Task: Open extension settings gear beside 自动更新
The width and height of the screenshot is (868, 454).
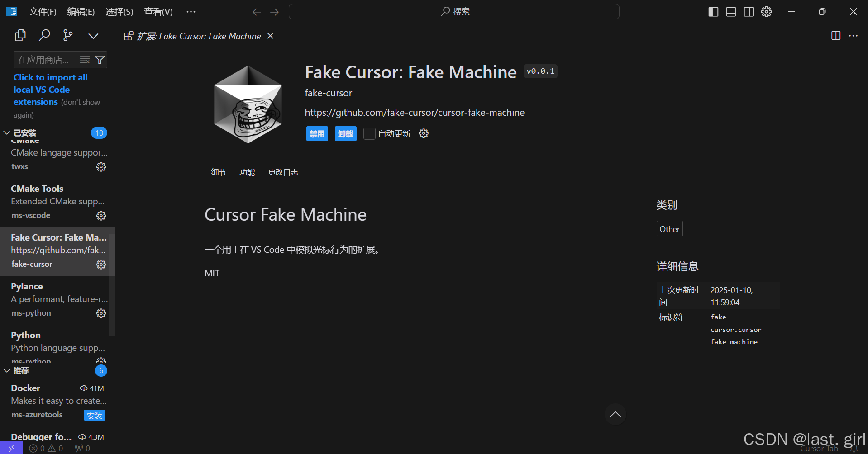Action: pyautogui.click(x=424, y=133)
